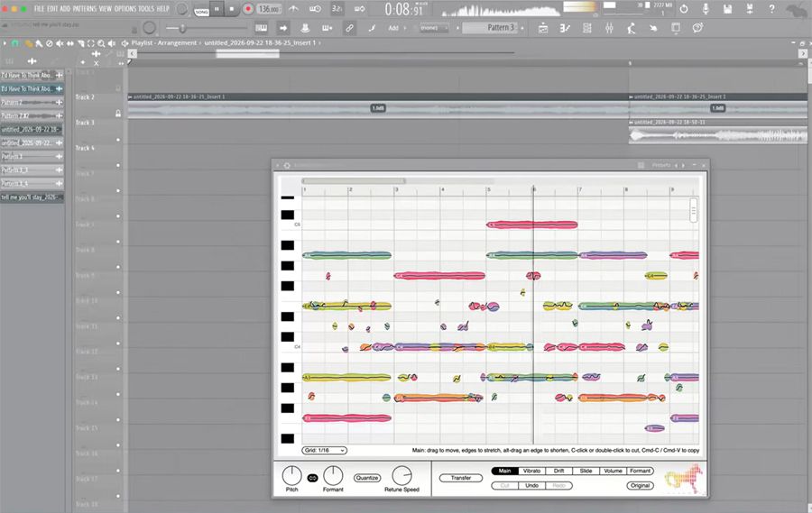Click the help question mark icon

[x=771, y=9]
